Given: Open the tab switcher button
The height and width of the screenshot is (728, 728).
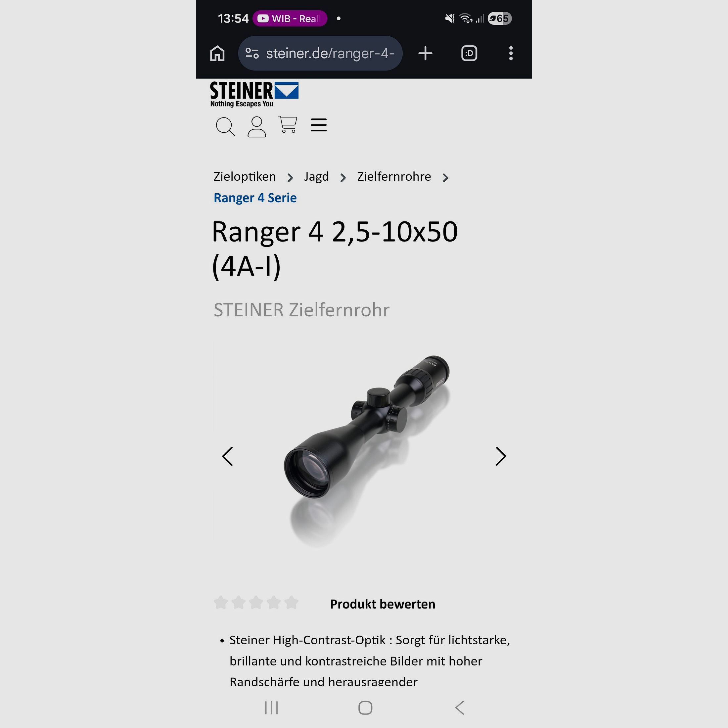Looking at the screenshot, I should tap(469, 53).
